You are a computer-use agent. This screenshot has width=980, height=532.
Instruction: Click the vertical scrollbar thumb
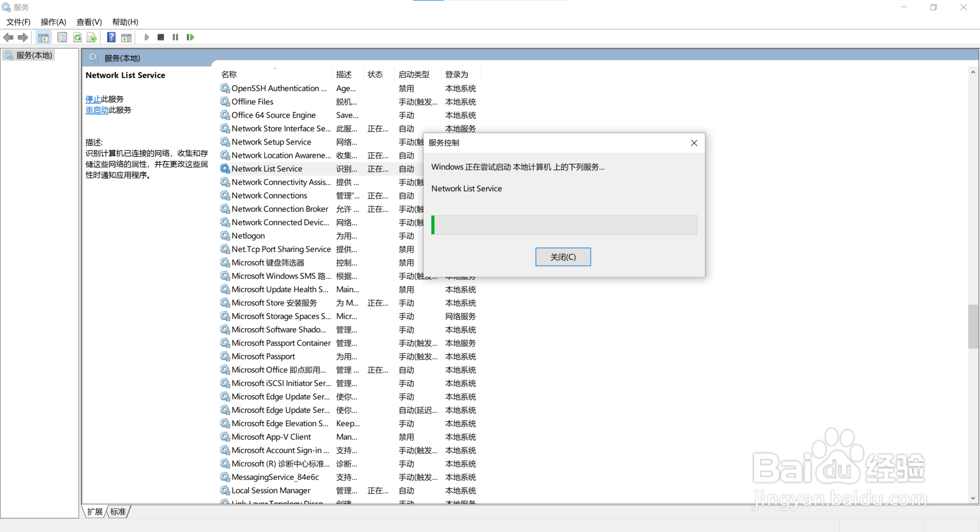[x=973, y=326]
